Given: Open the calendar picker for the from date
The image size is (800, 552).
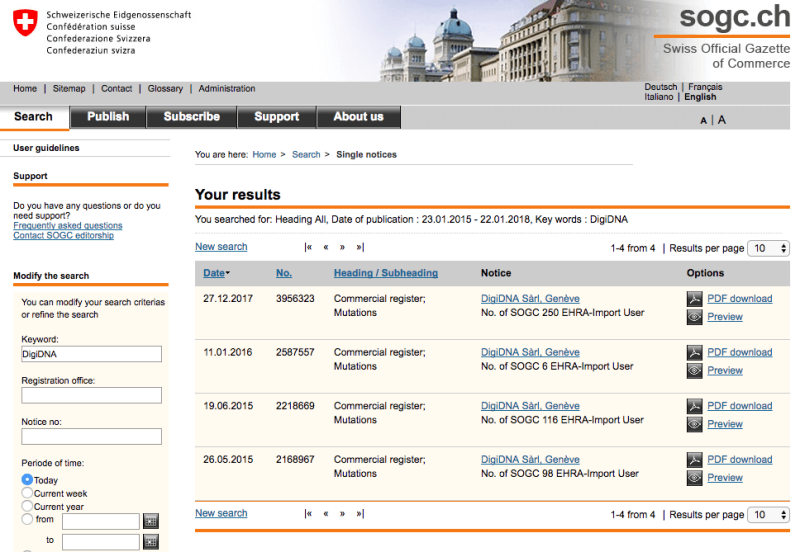Looking at the screenshot, I should pyautogui.click(x=151, y=521).
